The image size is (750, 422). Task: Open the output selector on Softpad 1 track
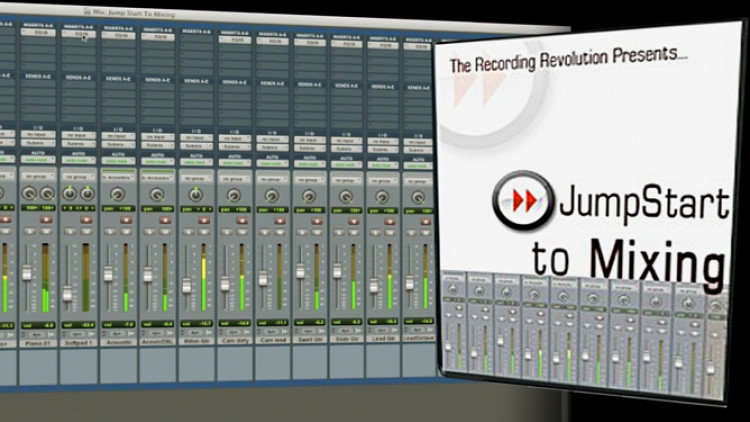(x=78, y=144)
